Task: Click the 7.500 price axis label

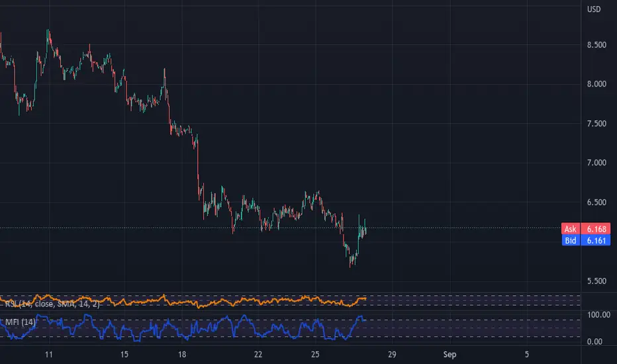Action: tap(596, 124)
